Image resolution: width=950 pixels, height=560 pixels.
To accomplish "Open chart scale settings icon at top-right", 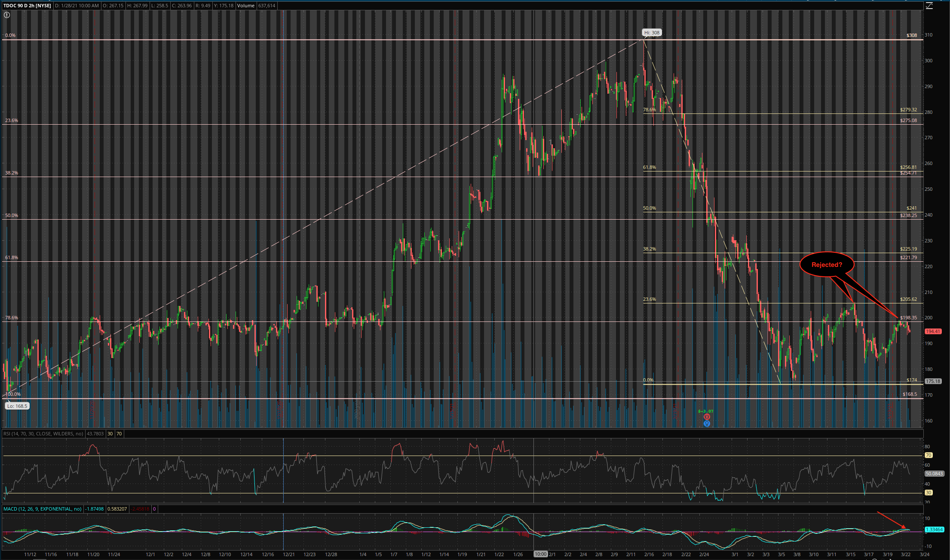I will click(929, 6).
